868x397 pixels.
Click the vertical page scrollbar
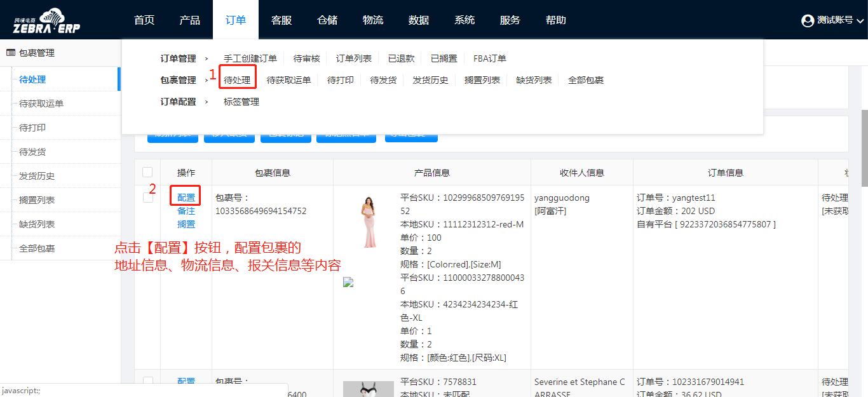click(x=864, y=146)
